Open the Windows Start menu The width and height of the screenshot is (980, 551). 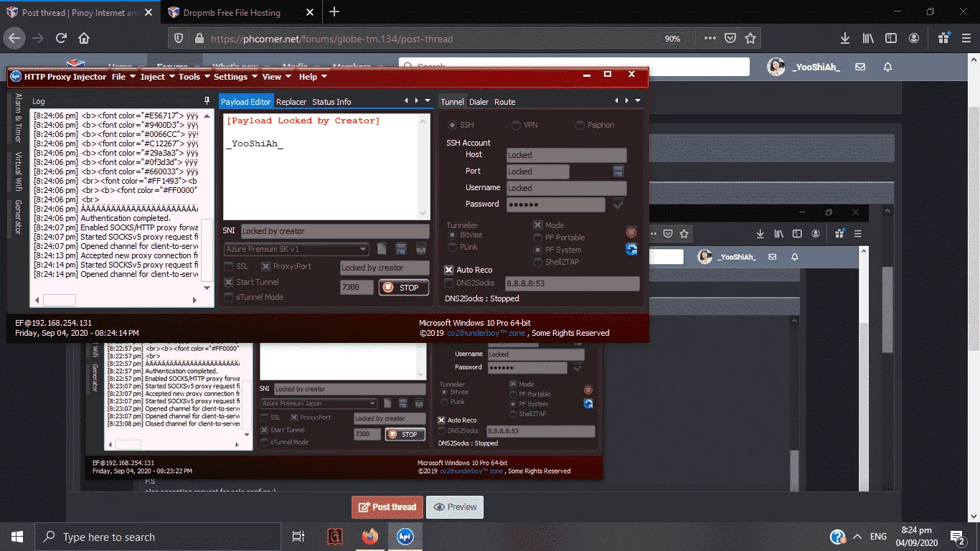[x=17, y=537]
